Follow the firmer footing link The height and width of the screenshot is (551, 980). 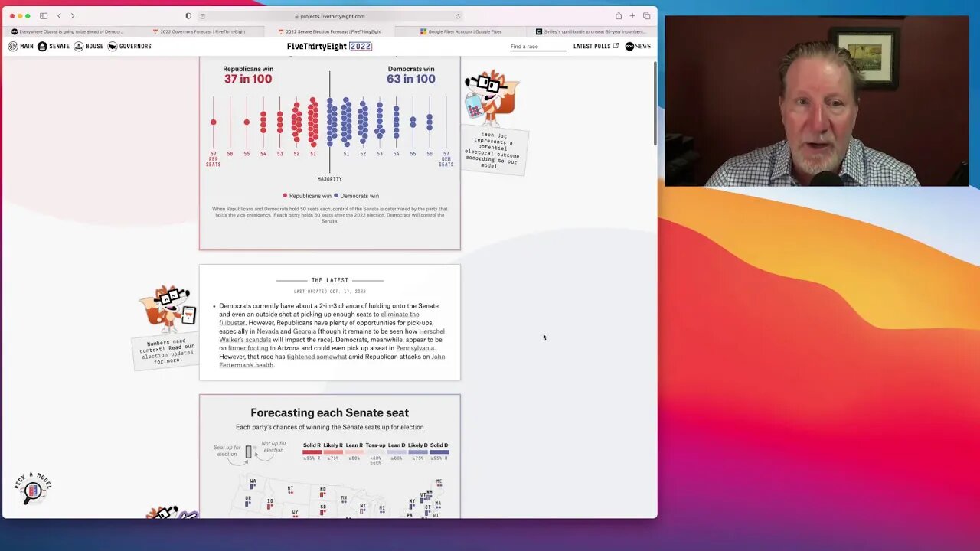coord(247,348)
